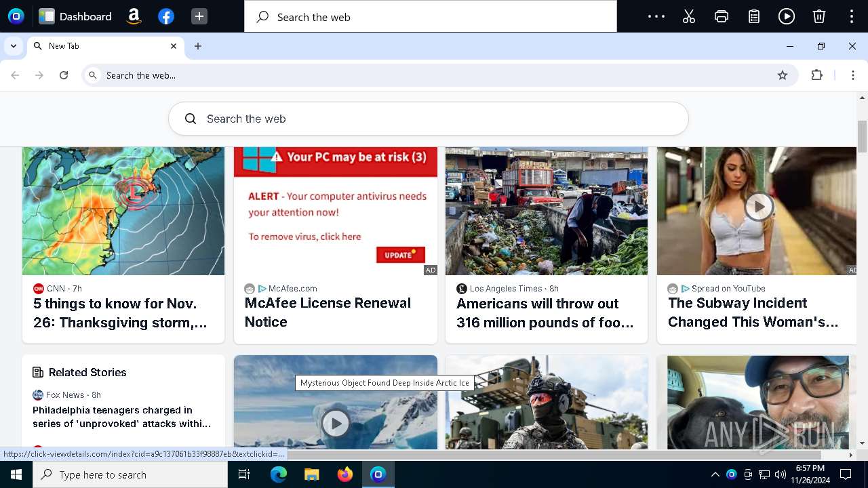Open the Philadelphia teenagers charged story
This screenshot has width=868, height=488.
(122, 417)
